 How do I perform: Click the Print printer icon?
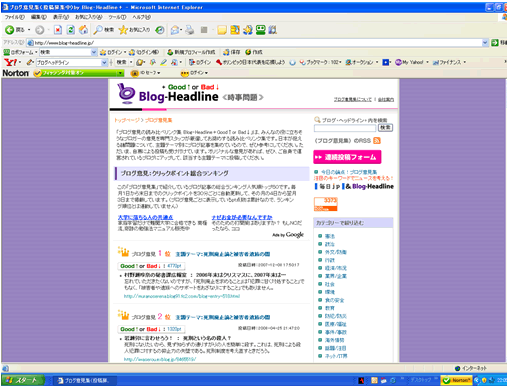[x=190, y=30]
